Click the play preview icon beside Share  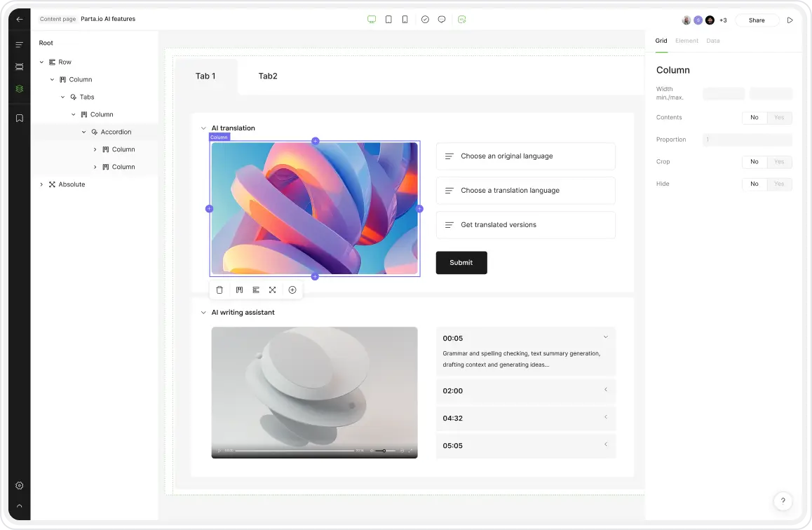tap(790, 20)
